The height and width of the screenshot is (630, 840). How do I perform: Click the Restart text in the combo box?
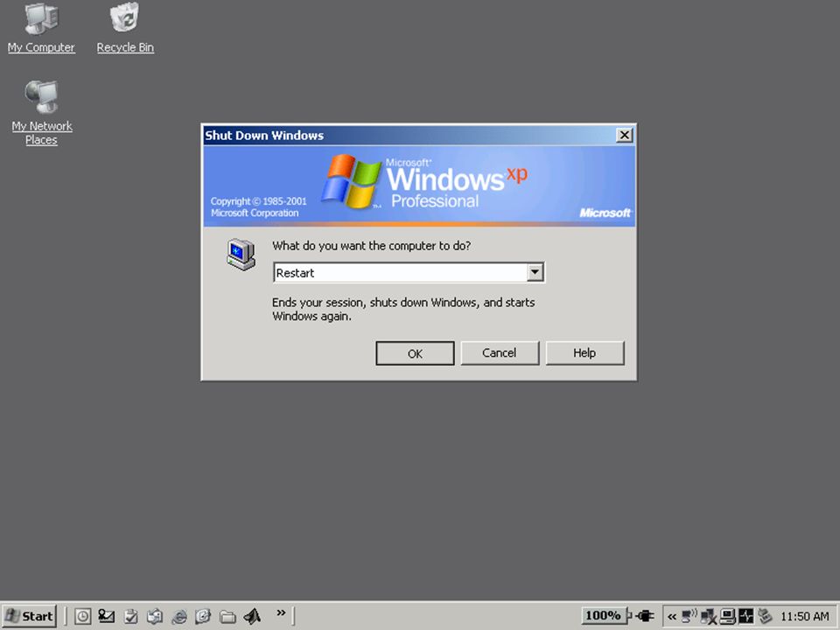[295, 273]
